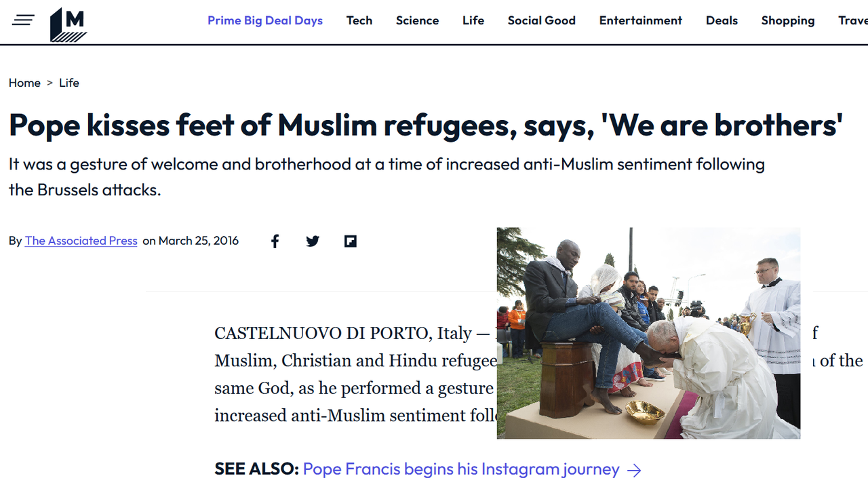Open the Life navigation item
Screen dimensions: 868x491
(473, 20)
